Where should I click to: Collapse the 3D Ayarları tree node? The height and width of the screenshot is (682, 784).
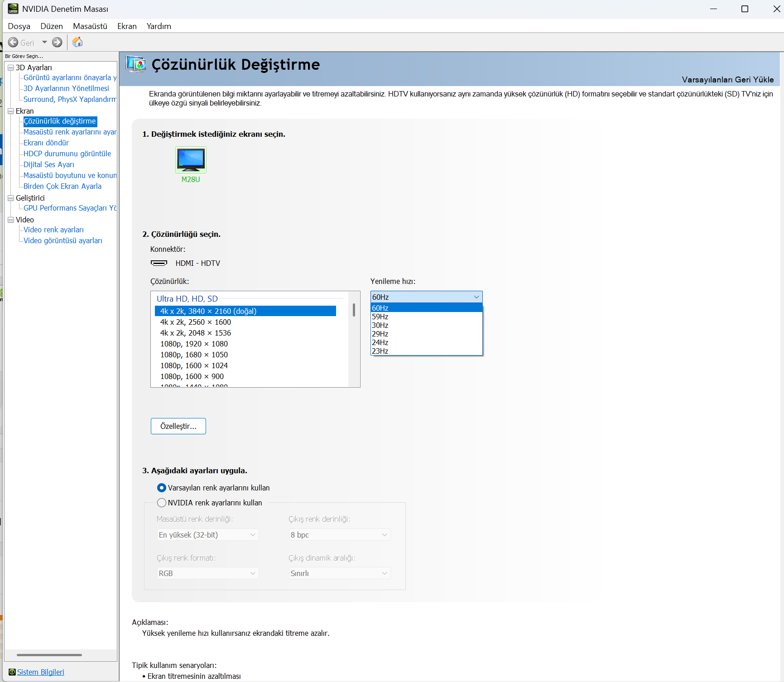click(11, 68)
